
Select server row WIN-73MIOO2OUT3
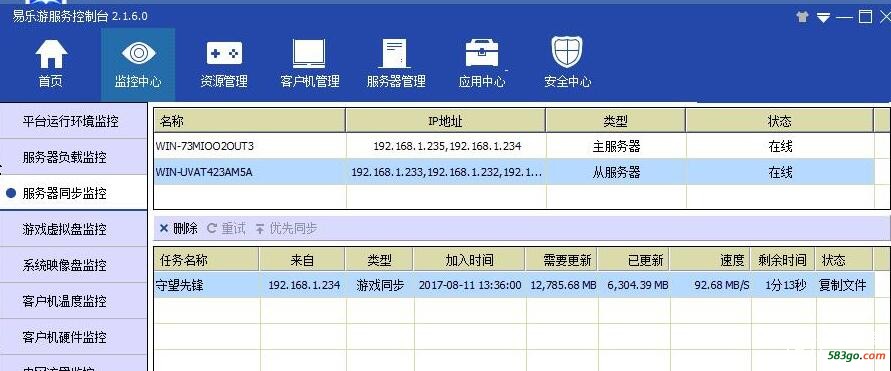point(514,146)
